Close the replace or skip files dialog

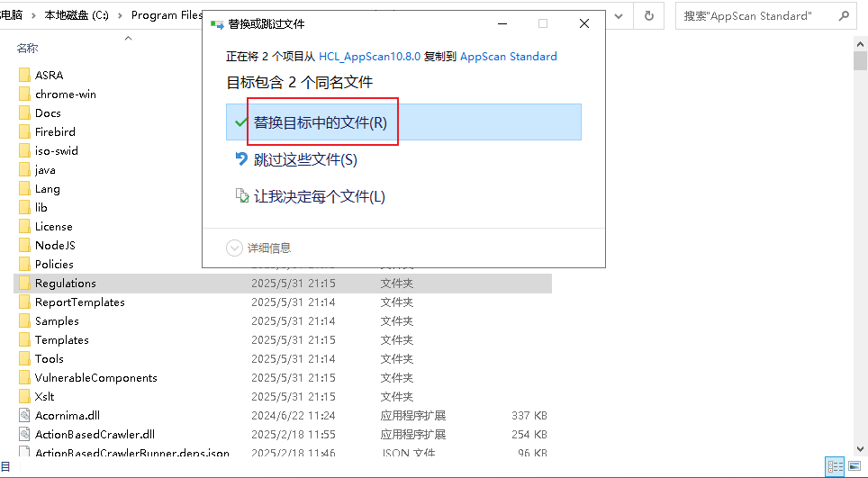[584, 23]
